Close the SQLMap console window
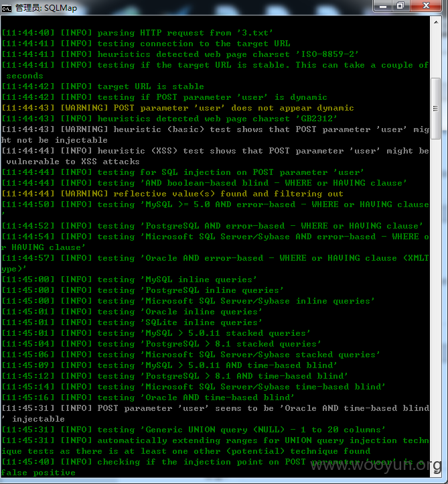The width and height of the screenshot is (448, 484). pyautogui.click(x=426, y=6)
